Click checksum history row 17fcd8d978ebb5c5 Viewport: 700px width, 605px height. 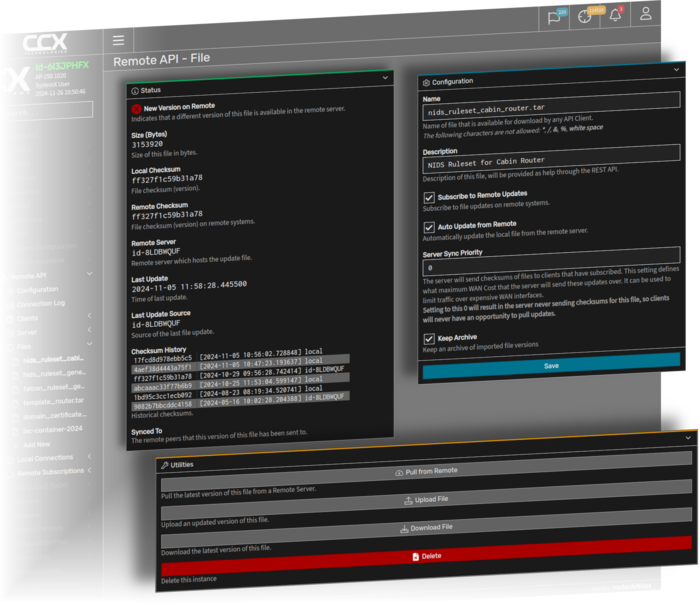pos(240,355)
